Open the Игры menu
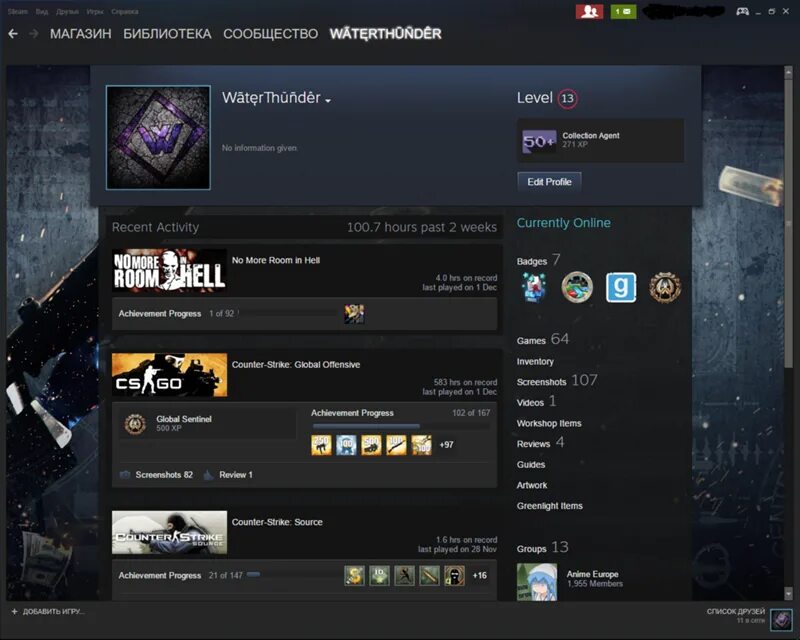The width and height of the screenshot is (800, 640). point(95,11)
